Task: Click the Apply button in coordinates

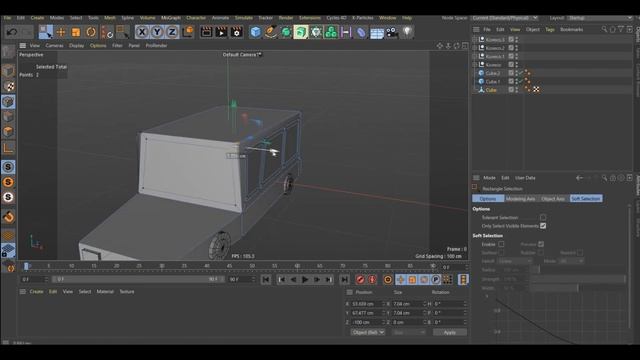Action: click(450, 332)
